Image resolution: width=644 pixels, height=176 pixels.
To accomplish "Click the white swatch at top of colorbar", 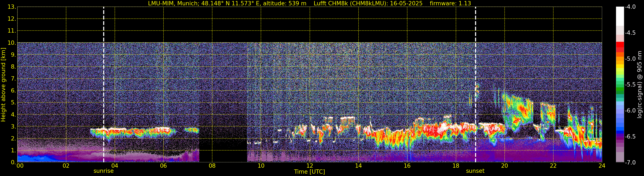I will click(x=620, y=16).
